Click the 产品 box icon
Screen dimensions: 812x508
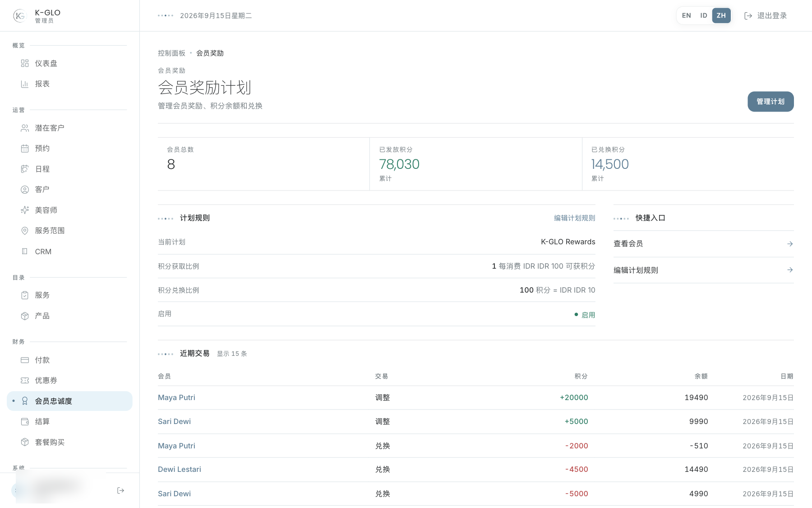coord(25,316)
